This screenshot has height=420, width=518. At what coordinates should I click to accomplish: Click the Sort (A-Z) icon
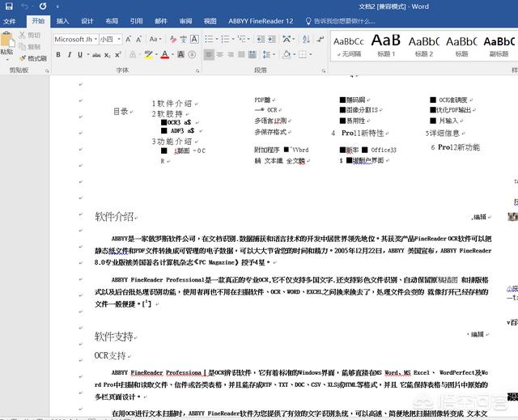coord(306,40)
